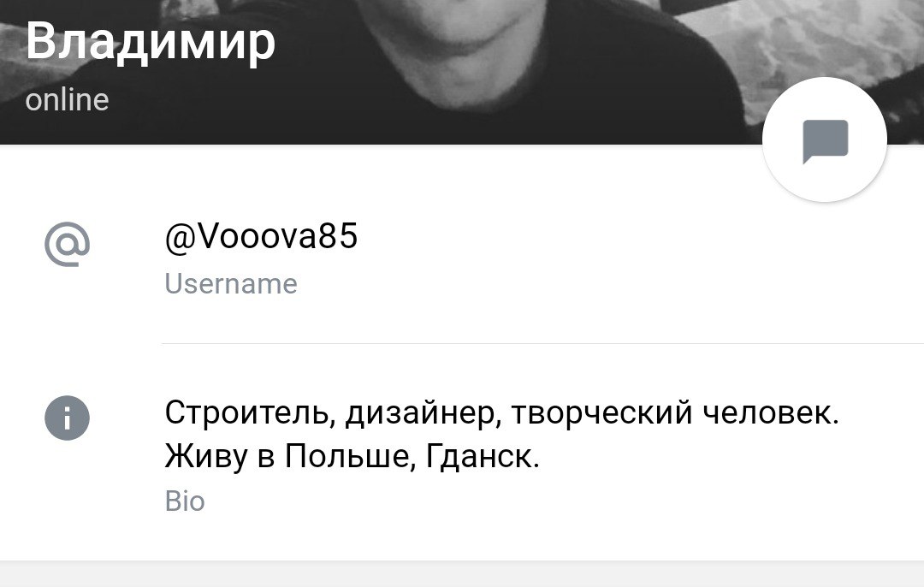Click the divider line under the Username row
Viewport: 924px width, 587px height.
coord(542,343)
